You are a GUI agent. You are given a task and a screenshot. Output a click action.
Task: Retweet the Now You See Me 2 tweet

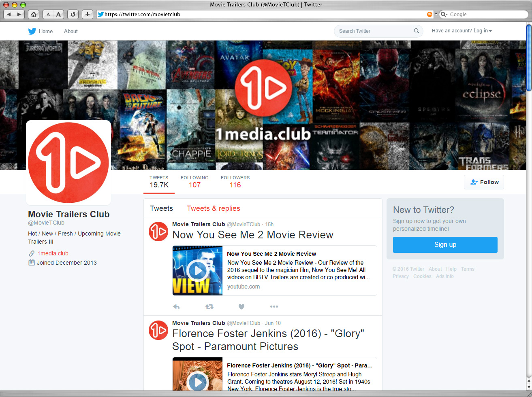[209, 307]
